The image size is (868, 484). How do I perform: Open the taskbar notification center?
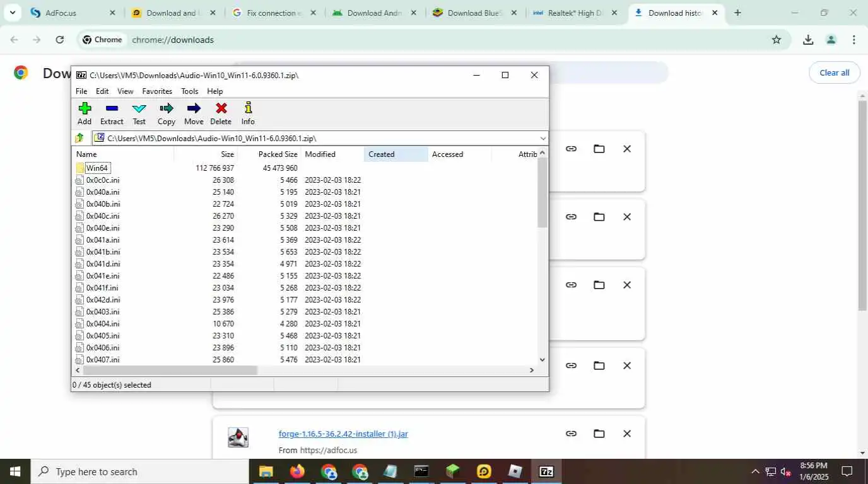coord(847,471)
